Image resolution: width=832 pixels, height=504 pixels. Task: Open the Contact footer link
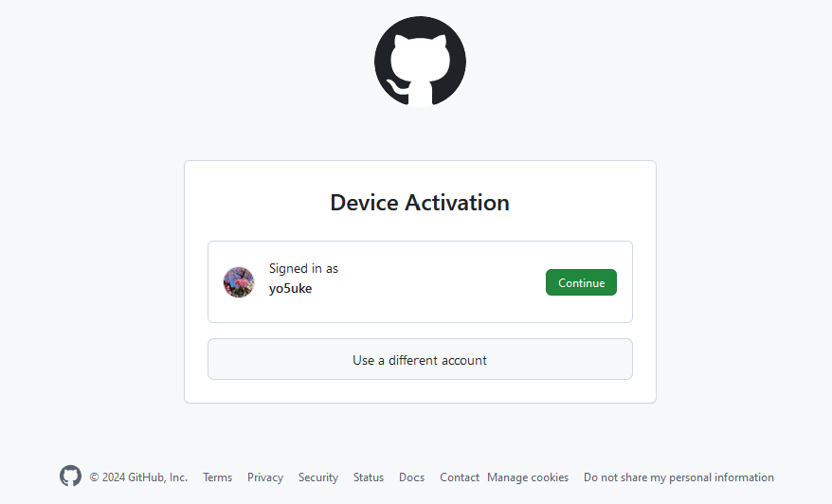coord(460,477)
